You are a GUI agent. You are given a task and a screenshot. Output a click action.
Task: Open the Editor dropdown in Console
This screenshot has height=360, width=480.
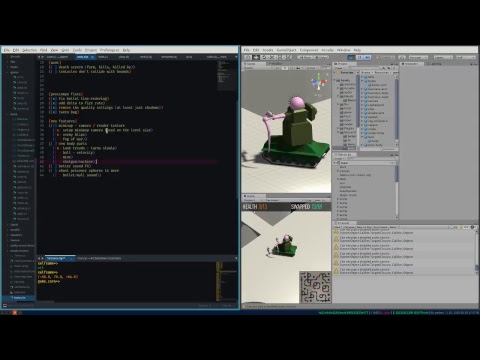394,227
